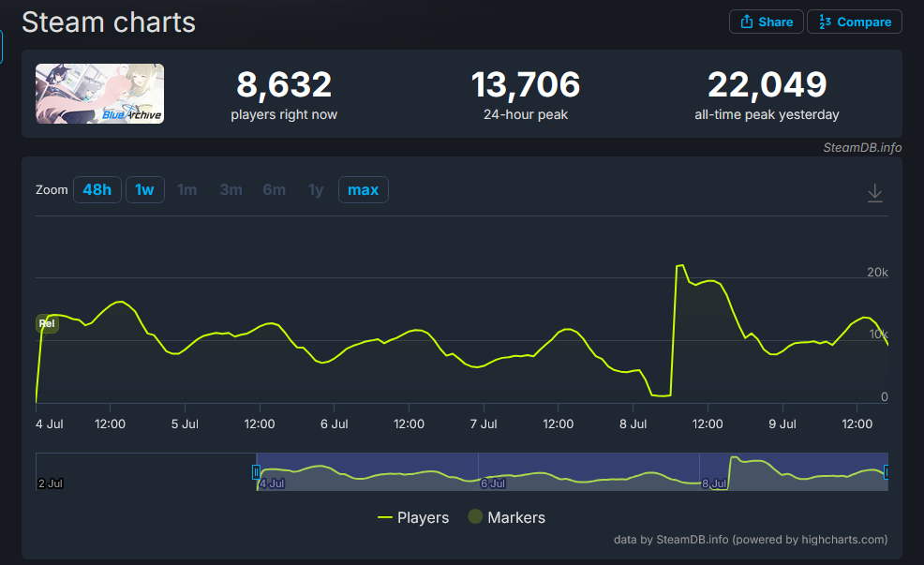
Task: Click the share arrow icon
Action: [747, 22]
